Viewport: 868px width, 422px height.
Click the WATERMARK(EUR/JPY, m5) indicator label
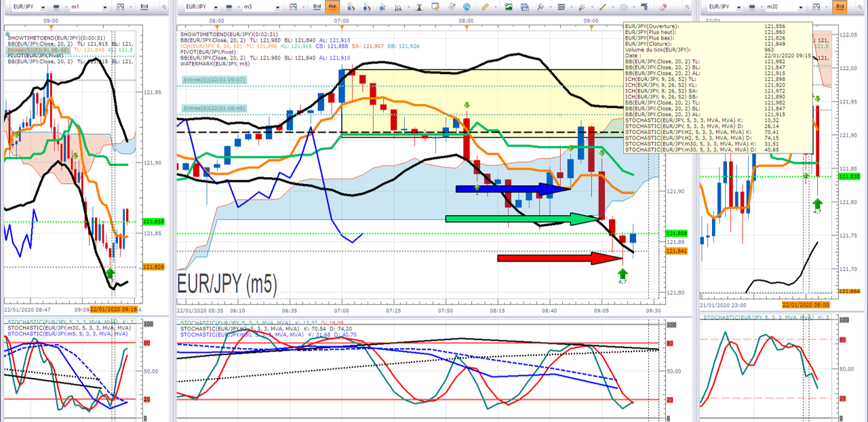[x=216, y=64]
